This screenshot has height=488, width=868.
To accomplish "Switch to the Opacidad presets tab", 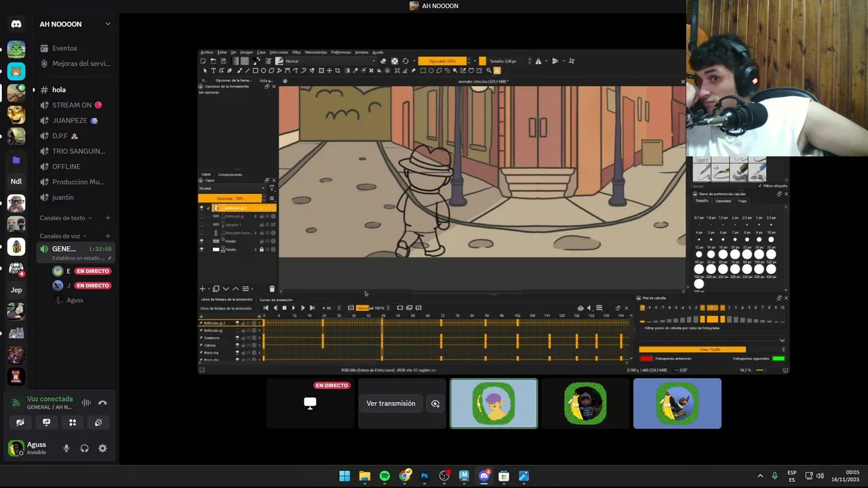I will click(x=724, y=201).
